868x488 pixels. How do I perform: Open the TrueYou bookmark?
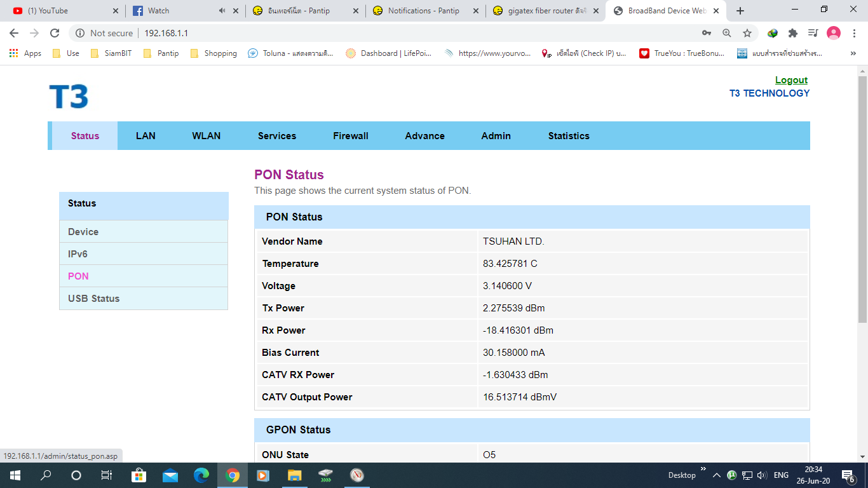click(x=682, y=53)
